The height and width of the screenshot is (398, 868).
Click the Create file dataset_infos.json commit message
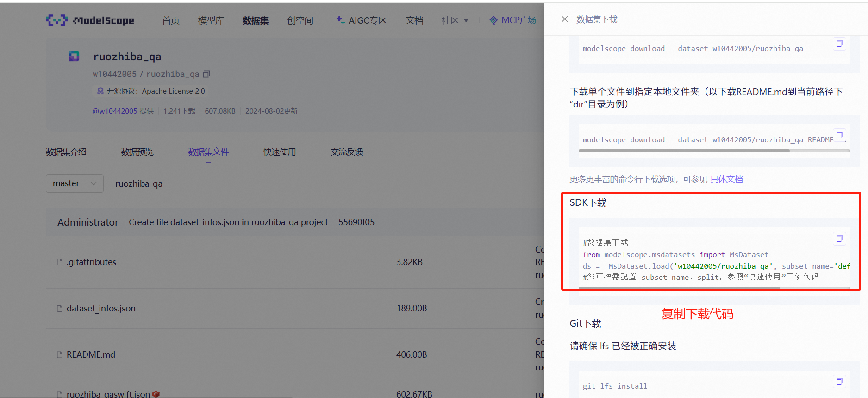228,222
